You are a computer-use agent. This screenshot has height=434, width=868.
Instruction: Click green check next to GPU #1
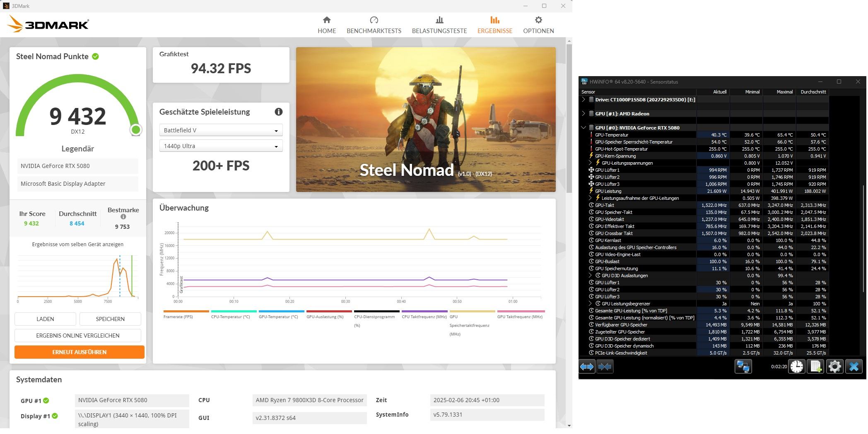coord(46,400)
